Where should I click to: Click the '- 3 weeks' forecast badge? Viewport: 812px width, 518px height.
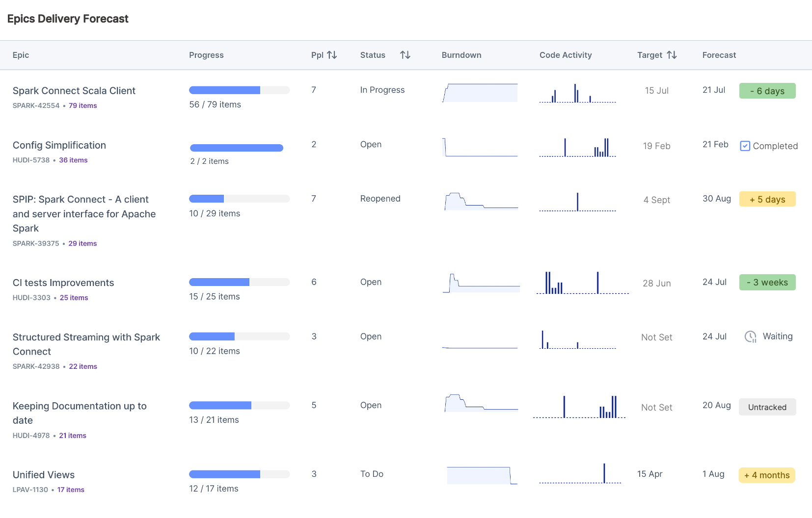767,283
